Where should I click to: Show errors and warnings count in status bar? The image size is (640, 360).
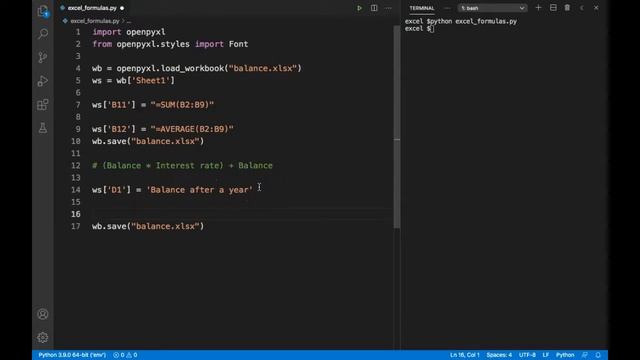(125, 355)
